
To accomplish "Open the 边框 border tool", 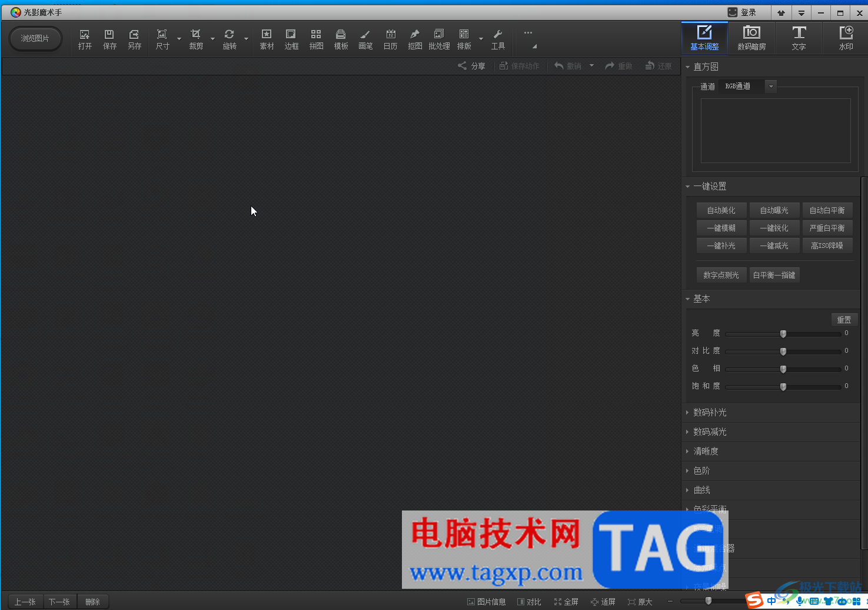I will (x=291, y=39).
